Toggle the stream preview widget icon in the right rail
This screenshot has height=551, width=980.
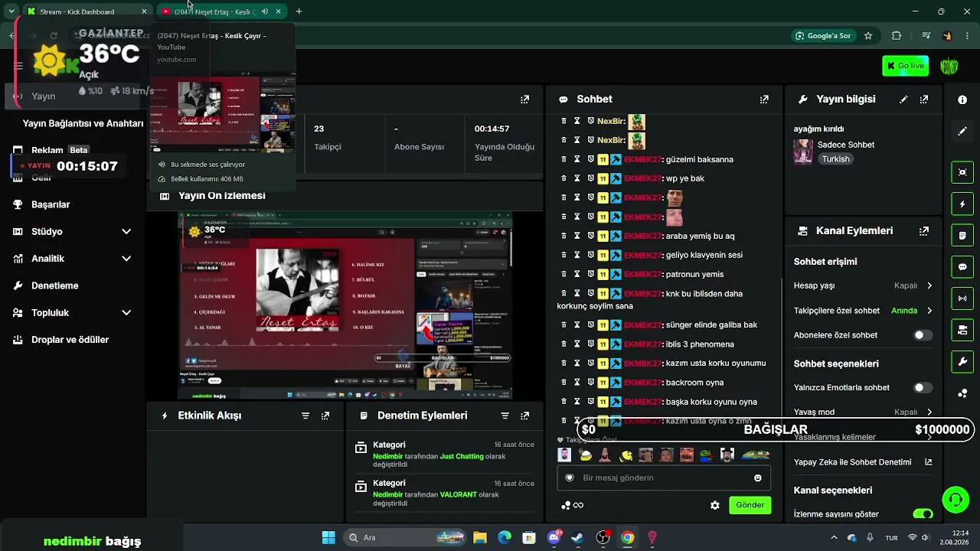coord(962,172)
